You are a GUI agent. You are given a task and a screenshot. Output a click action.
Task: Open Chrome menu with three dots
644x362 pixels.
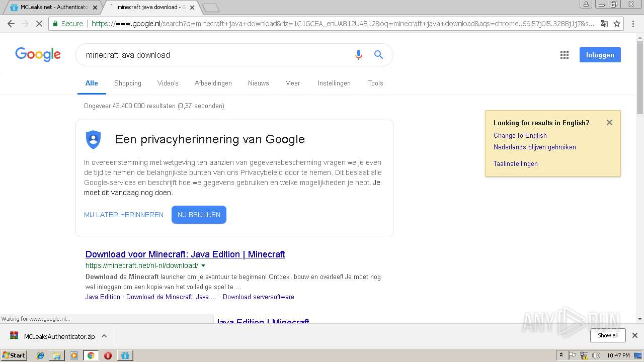pos(633,24)
